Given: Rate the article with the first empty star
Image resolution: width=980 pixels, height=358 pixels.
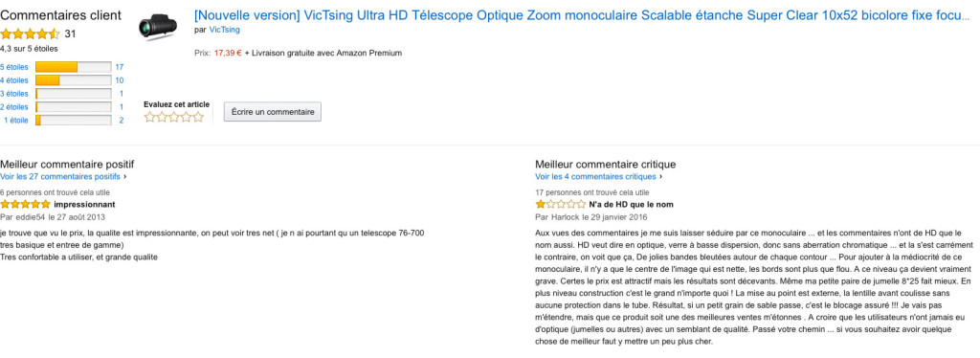Looking at the screenshot, I should [150, 117].
